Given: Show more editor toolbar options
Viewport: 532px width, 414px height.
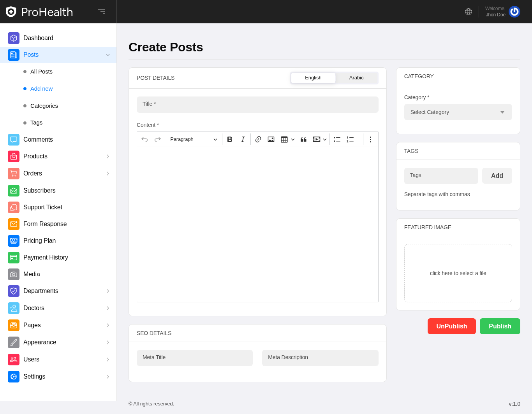Looking at the screenshot, I should tap(370, 139).
